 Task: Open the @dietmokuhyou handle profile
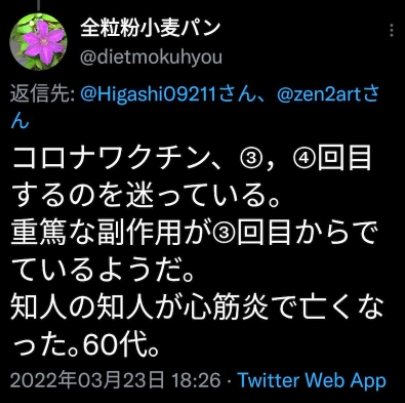(151, 57)
